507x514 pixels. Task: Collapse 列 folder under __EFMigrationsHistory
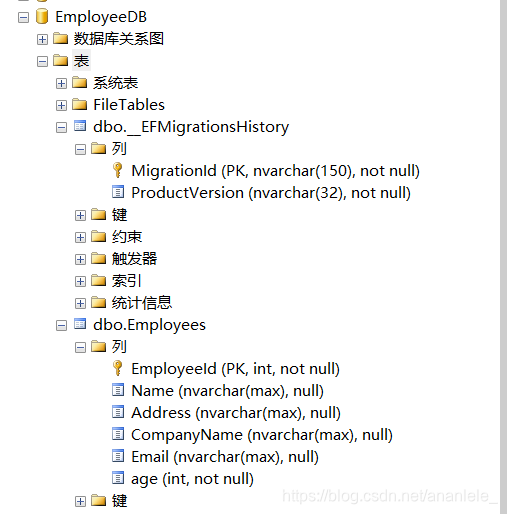tap(80, 149)
